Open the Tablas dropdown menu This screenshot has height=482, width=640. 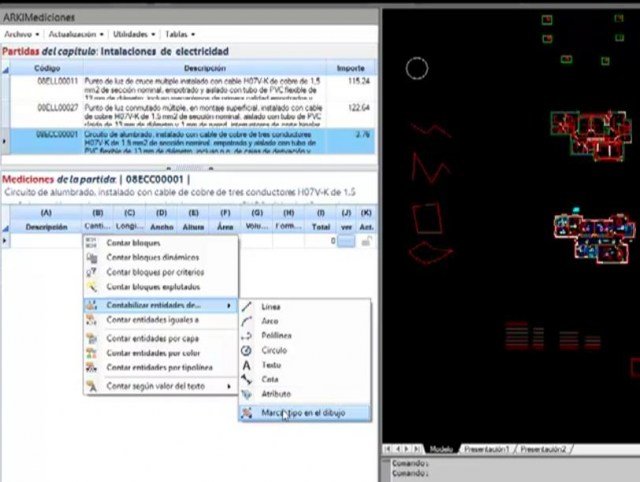[x=180, y=34]
